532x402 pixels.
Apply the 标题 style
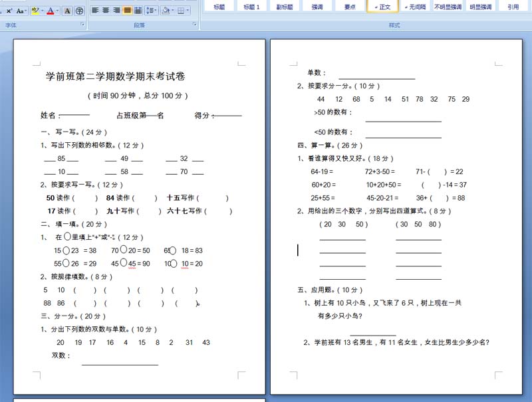coord(219,7)
